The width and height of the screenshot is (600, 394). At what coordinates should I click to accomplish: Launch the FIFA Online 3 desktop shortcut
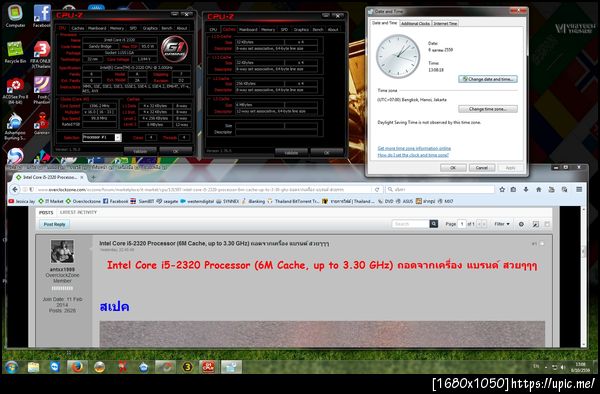click(41, 54)
